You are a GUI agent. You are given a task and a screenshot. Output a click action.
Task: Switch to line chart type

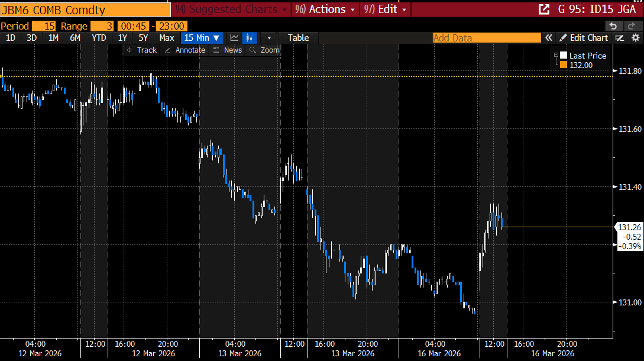click(x=234, y=38)
